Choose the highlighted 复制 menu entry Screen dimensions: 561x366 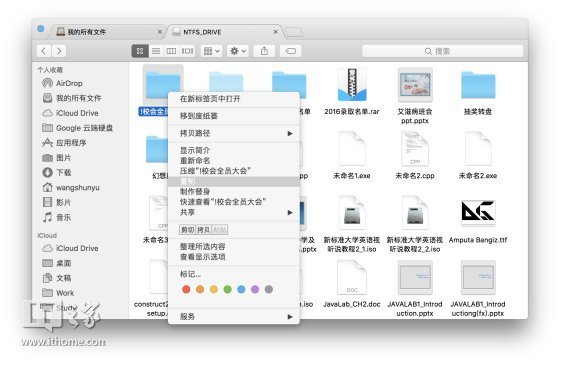(x=234, y=181)
